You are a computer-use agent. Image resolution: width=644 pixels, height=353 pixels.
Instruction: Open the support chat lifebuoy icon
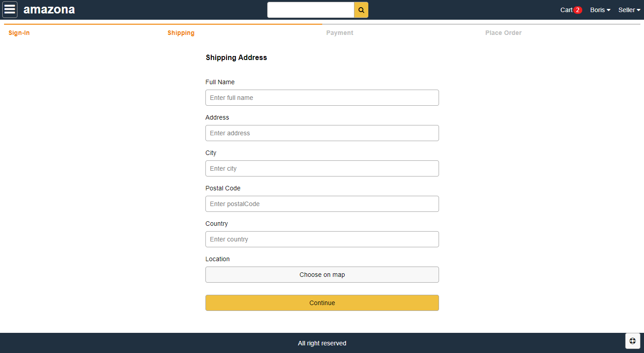coord(632,341)
